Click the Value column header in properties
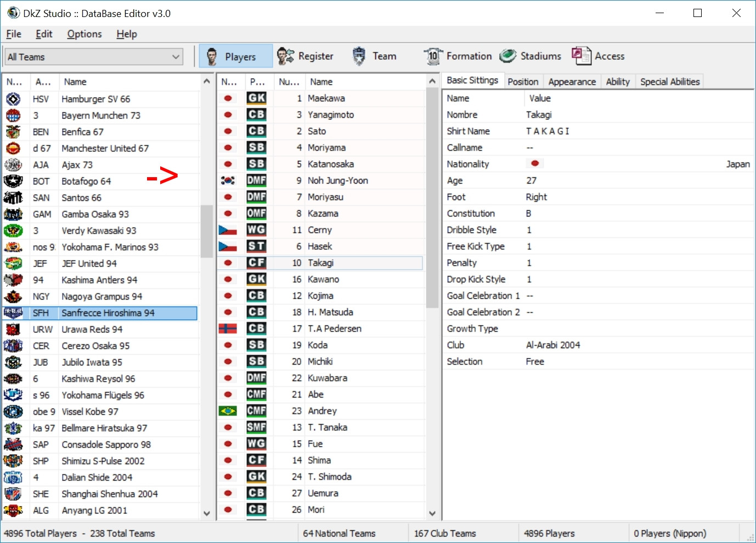This screenshot has height=543, width=756. point(639,98)
